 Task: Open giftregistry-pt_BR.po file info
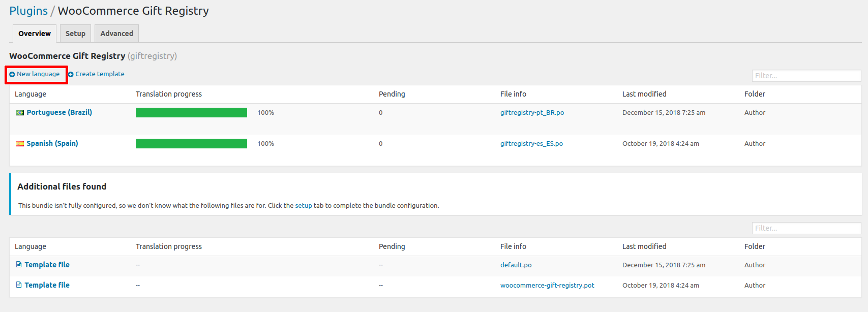point(532,113)
